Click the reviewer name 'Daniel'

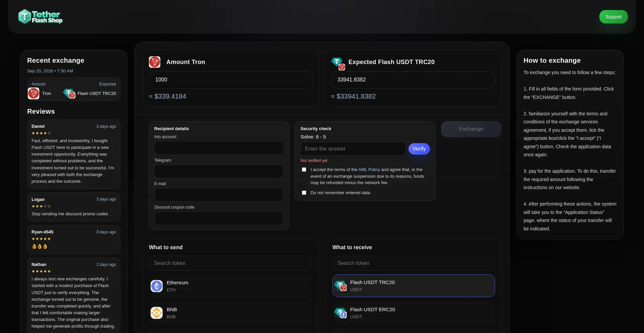(38, 126)
